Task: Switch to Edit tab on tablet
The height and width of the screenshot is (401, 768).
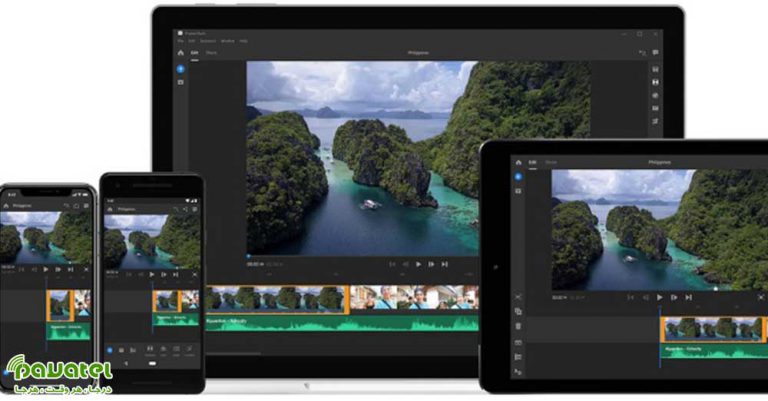Action: coord(532,162)
